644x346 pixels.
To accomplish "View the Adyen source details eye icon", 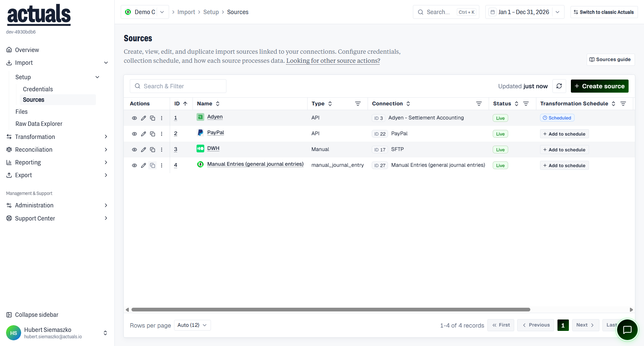I will 134,118.
